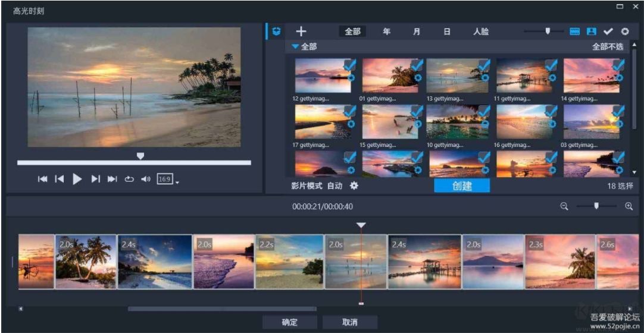Screen dimensions: 644x333
Task: Toggle loop playback in the preview controls
Action: click(129, 179)
